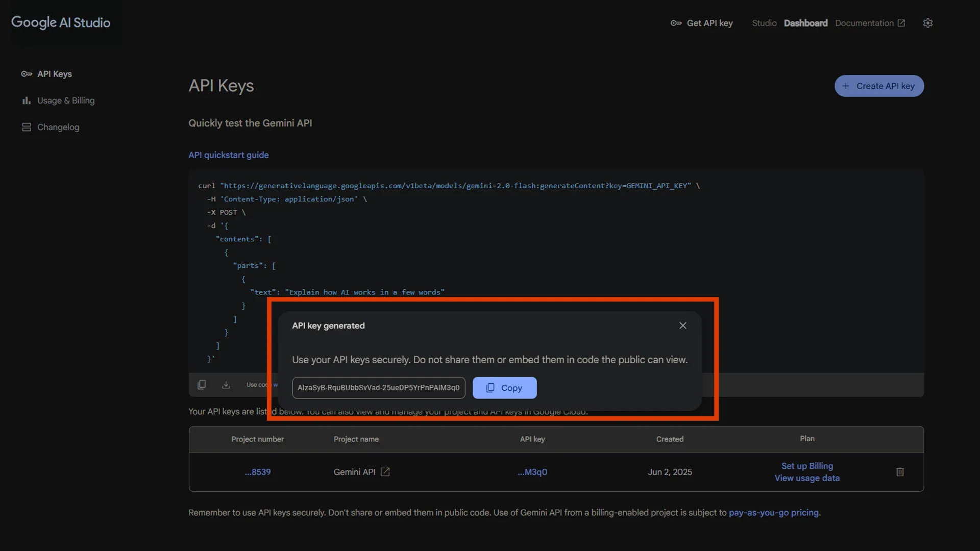980x551 pixels.
Task: Click the Jun 2, 2025 created date
Action: click(670, 472)
